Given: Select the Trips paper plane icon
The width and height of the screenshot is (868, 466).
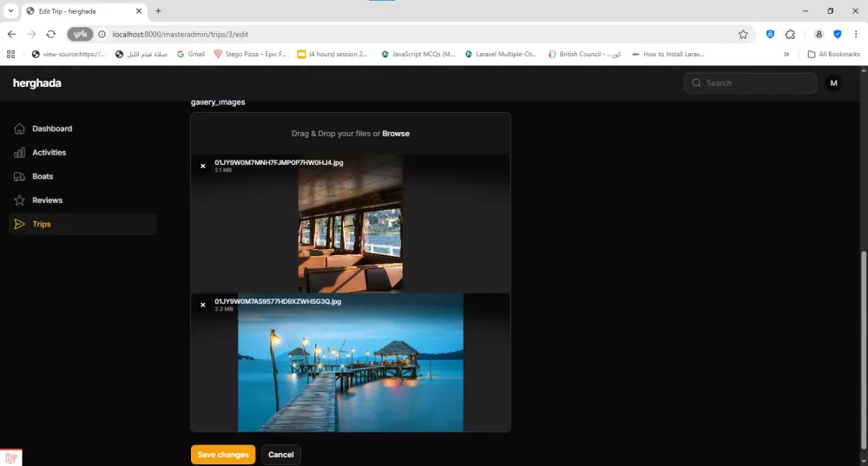Looking at the screenshot, I should (x=19, y=224).
